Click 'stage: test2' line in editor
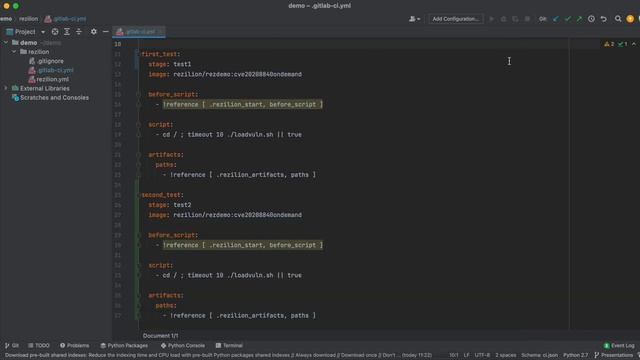Screen dimensions: 640x360 (169, 205)
